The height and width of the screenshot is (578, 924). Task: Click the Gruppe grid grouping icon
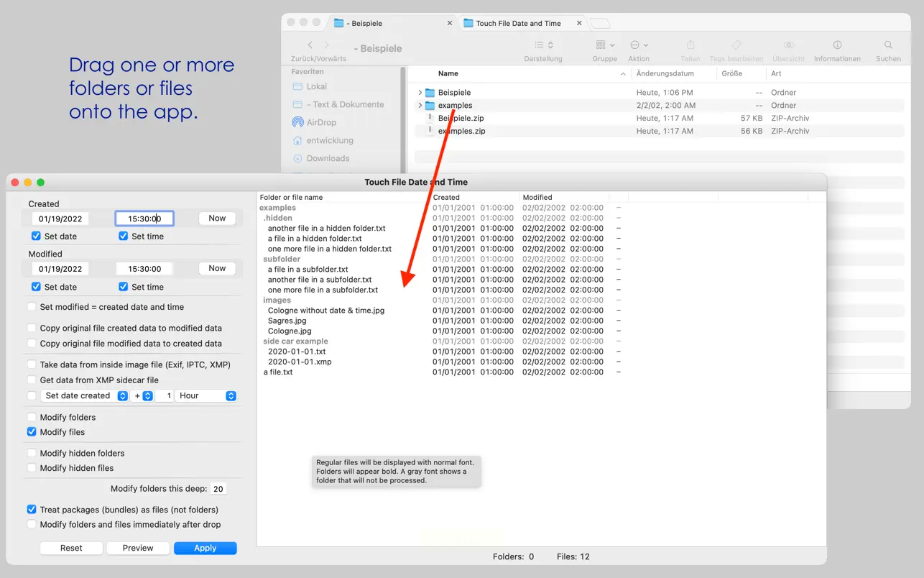tap(604, 45)
